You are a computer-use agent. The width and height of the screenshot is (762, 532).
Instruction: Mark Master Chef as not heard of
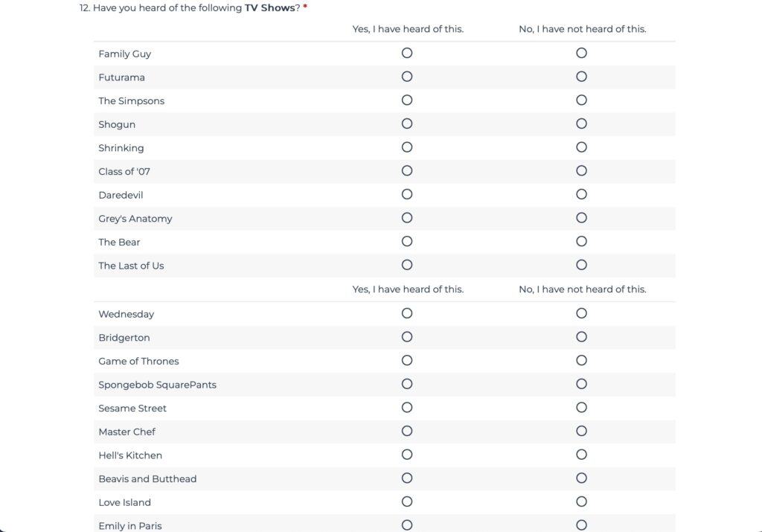coord(581,431)
